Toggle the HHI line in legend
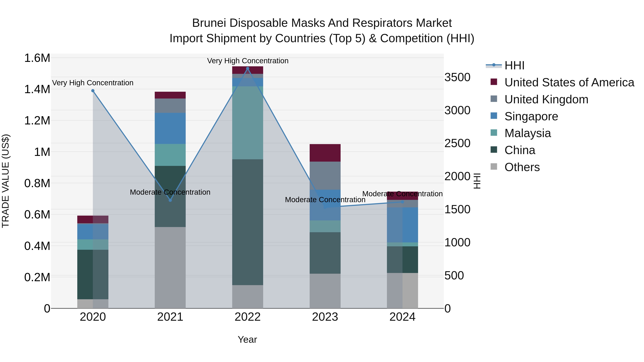This screenshot has height=362, width=644. [x=505, y=65]
